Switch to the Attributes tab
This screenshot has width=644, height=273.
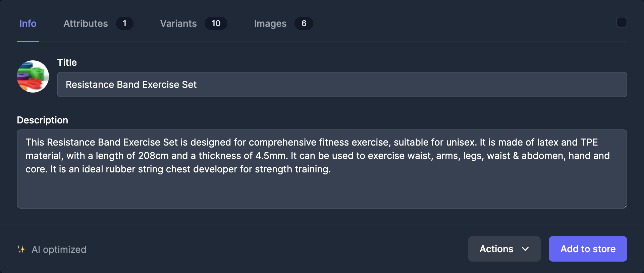tap(86, 23)
